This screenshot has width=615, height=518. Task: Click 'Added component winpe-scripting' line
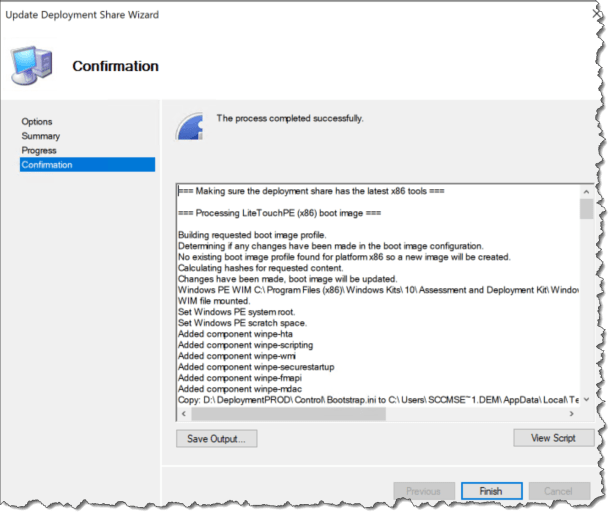click(246, 345)
